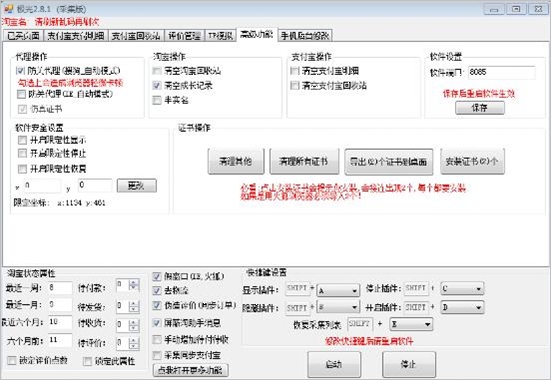Tick 锁定评价点数 checkbox
This screenshot has height=380, width=551.
pyautogui.click(x=12, y=361)
